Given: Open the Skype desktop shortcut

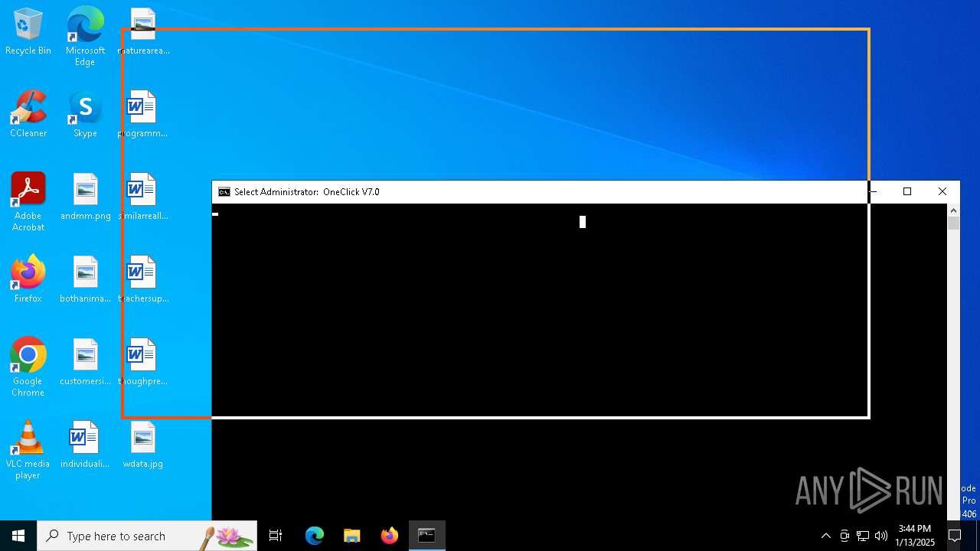Looking at the screenshot, I should point(85,115).
